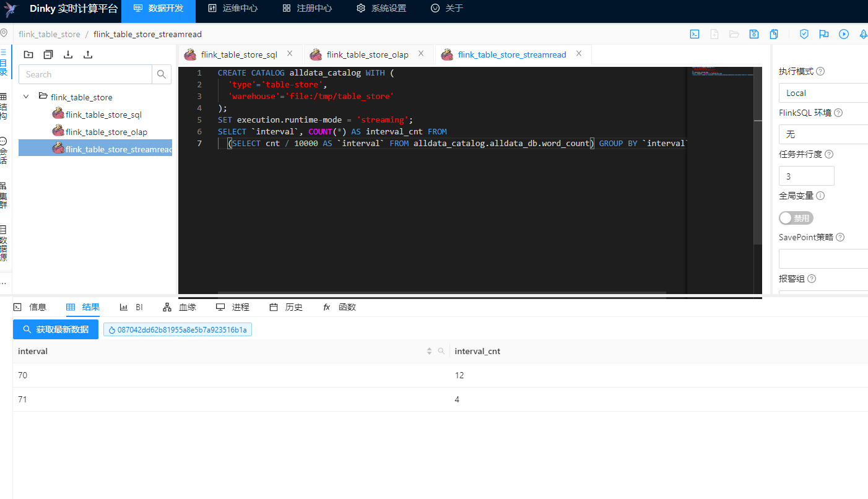Collapse the flink_table_store folder

click(x=27, y=97)
